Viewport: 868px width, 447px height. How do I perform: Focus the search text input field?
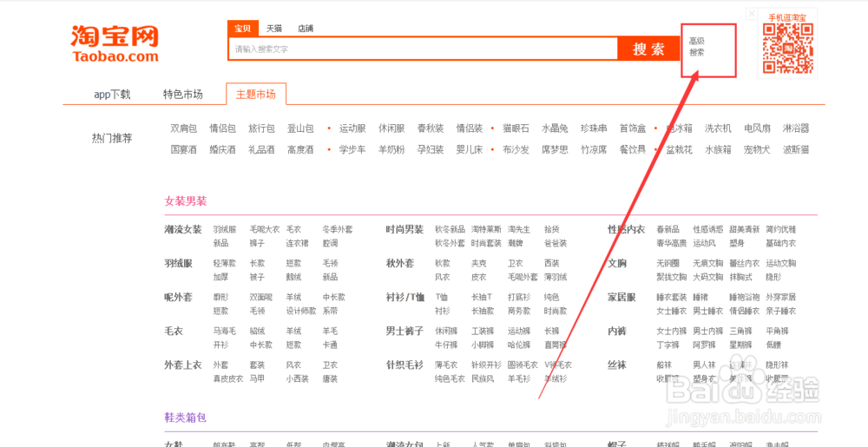423,49
